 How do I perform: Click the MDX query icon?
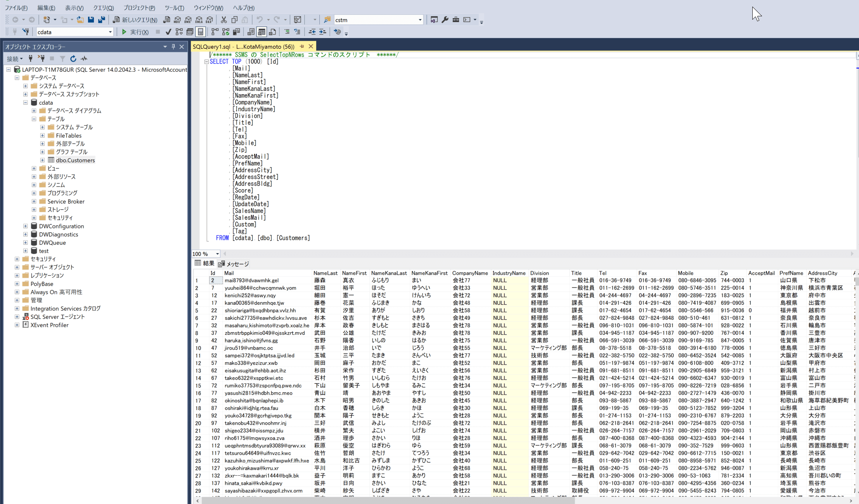point(177,20)
